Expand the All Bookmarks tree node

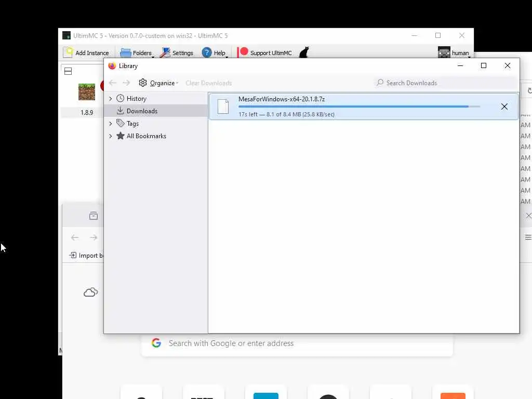[x=111, y=136]
